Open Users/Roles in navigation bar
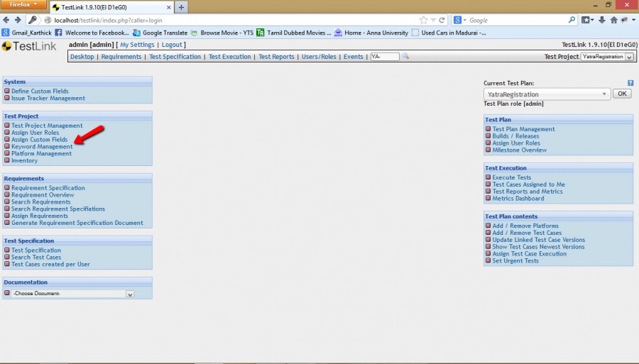The width and height of the screenshot is (639, 364). (319, 57)
